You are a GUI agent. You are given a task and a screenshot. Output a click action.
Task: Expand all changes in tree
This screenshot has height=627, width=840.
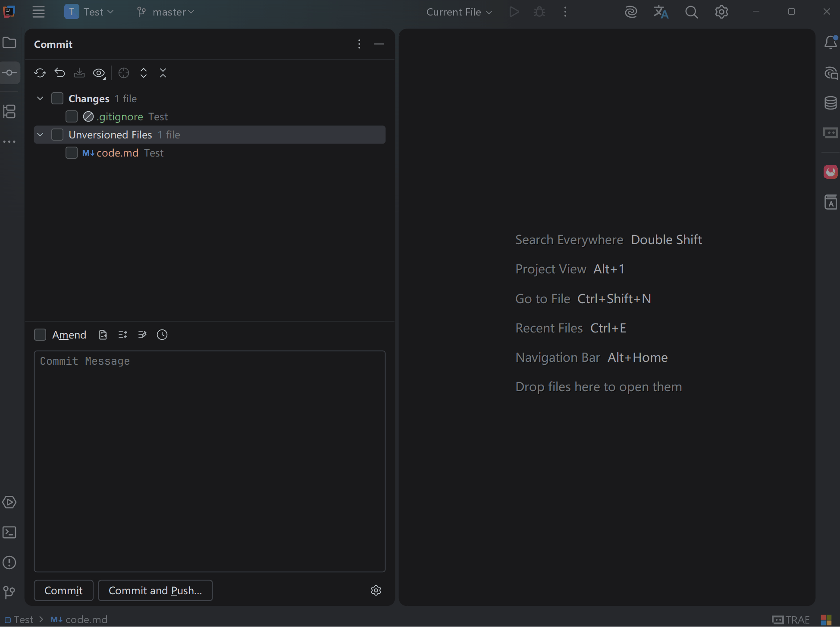(x=144, y=73)
